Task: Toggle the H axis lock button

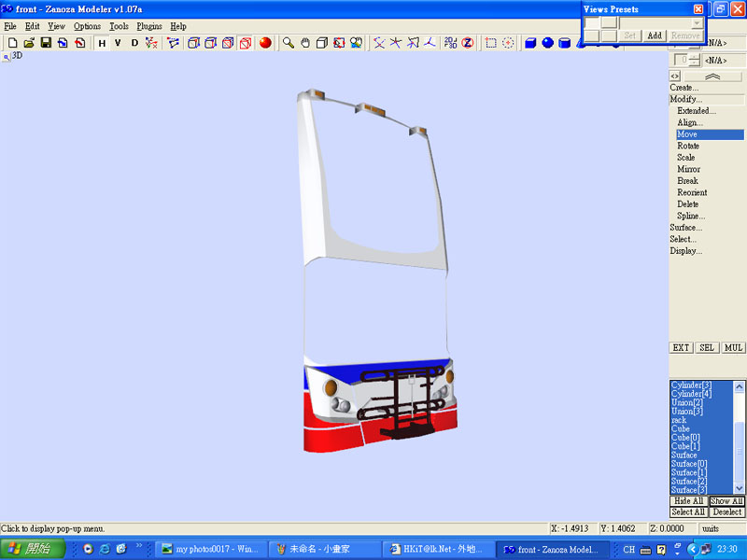Action: (102, 43)
